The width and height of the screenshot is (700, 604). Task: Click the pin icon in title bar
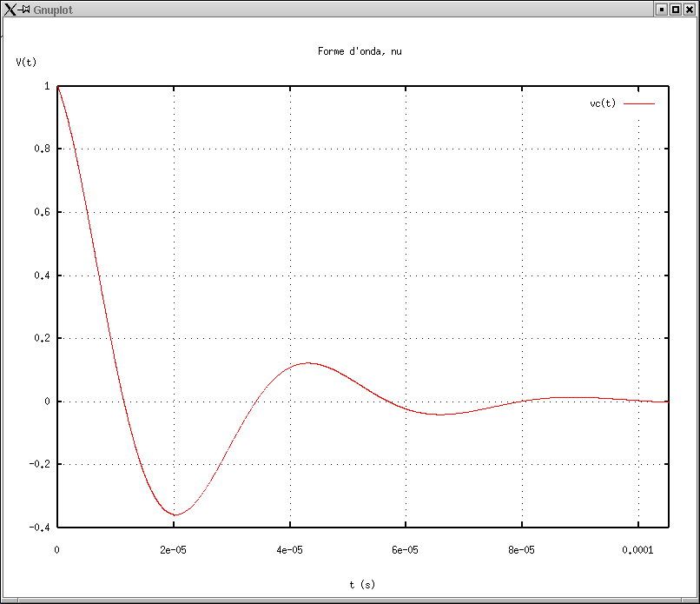pyautogui.click(x=25, y=9)
